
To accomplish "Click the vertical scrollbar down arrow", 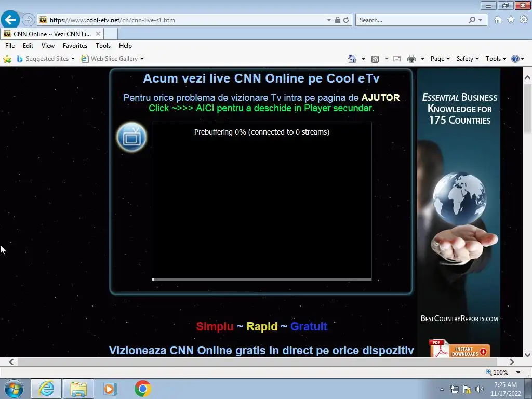I will point(527,354).
